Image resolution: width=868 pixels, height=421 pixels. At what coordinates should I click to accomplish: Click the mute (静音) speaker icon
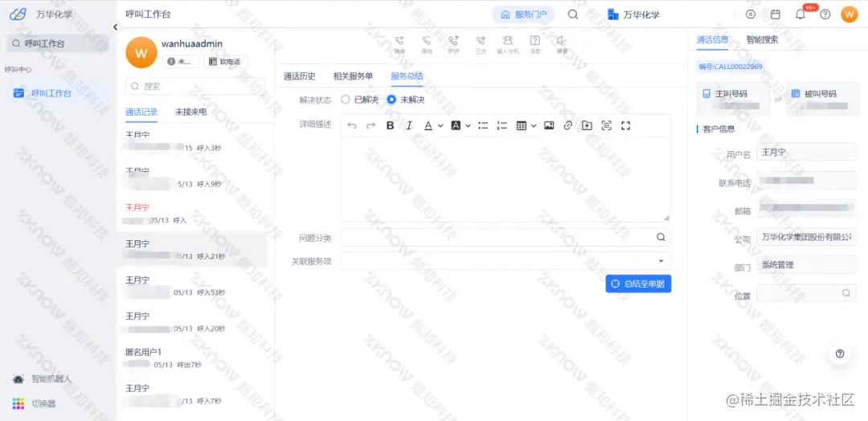(561, 40)
